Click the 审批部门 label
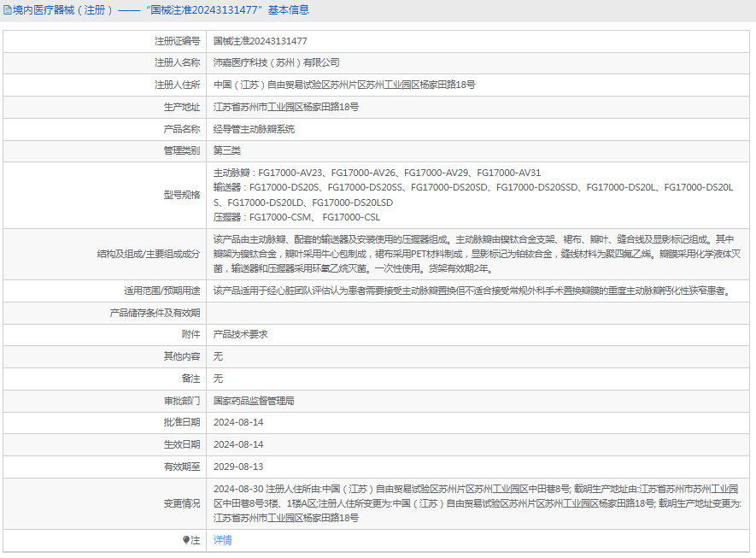This screenshot has width=756, height=558. pos(182,401)
